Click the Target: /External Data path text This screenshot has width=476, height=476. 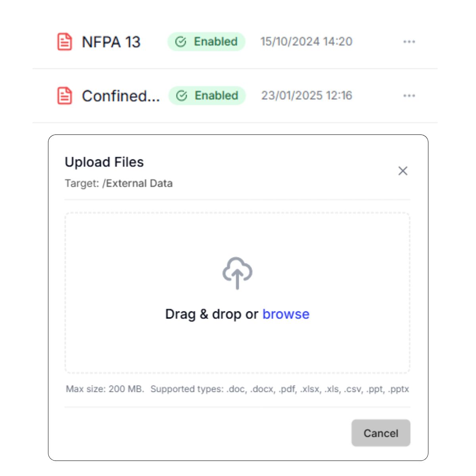(x=119, y=184)
